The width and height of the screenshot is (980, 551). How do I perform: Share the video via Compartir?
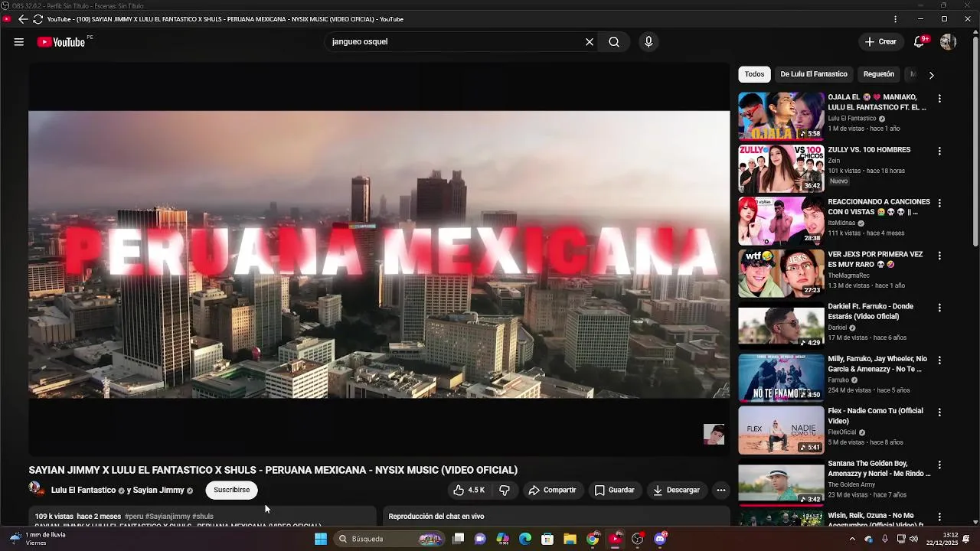click(552, 490)
